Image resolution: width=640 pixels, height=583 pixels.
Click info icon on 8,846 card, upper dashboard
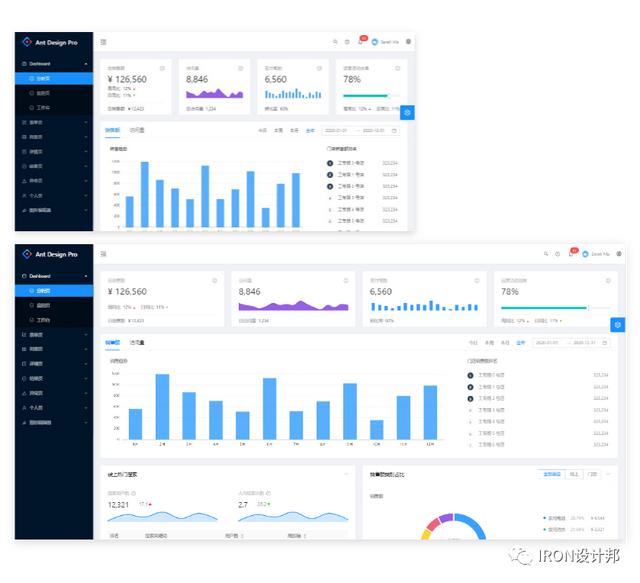[240, 68]
